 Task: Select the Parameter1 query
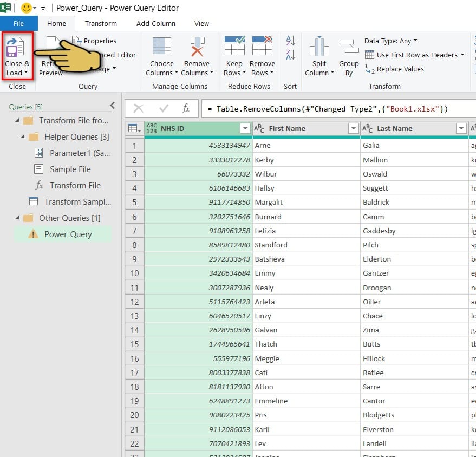(x=72, y=153)
